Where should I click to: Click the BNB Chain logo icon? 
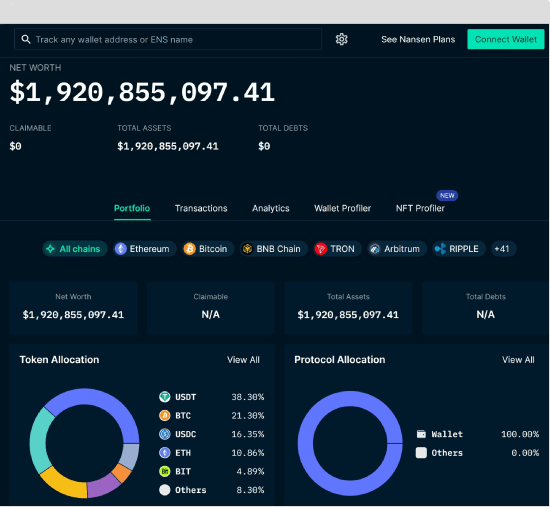(247, 249)
